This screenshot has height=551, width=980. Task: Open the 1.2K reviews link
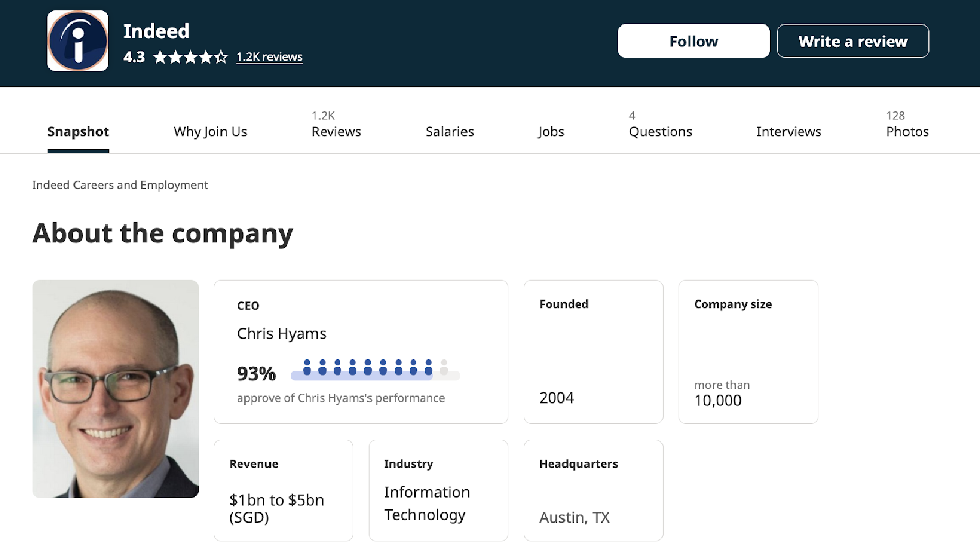point(269,57)
